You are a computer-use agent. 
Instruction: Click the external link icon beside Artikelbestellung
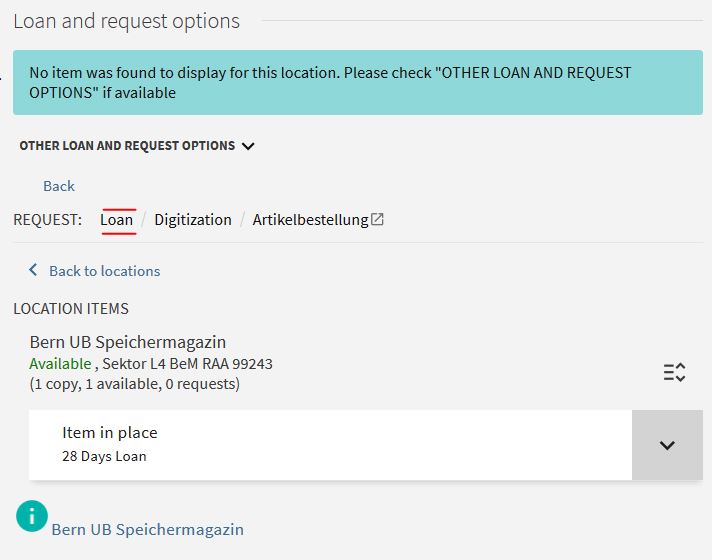coord(377,220)
